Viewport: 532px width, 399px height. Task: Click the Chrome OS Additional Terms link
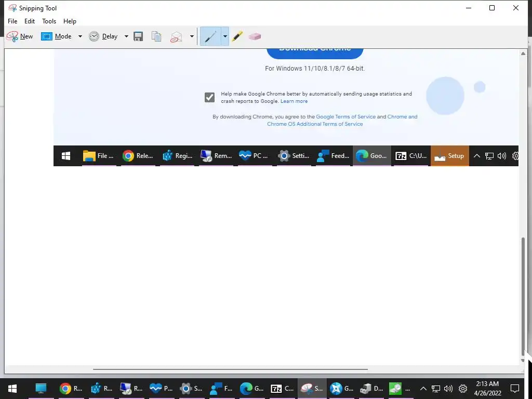315,124
